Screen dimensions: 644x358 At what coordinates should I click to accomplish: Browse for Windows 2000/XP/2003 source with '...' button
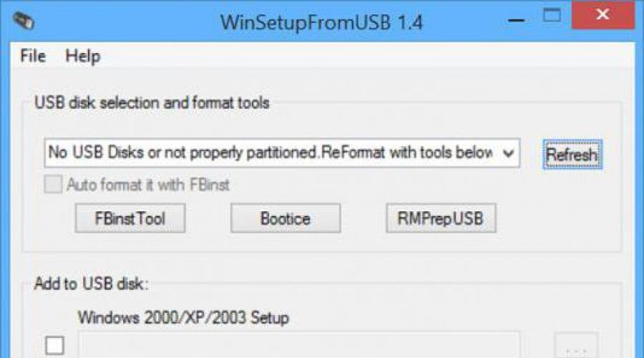pyautogui.click(x=576, y=345)
